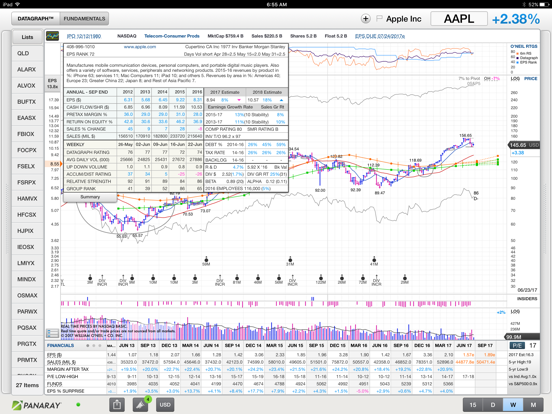Select FOCPX in the symbol list
Viewport: 552px width, 414px height.
point(27,150)
